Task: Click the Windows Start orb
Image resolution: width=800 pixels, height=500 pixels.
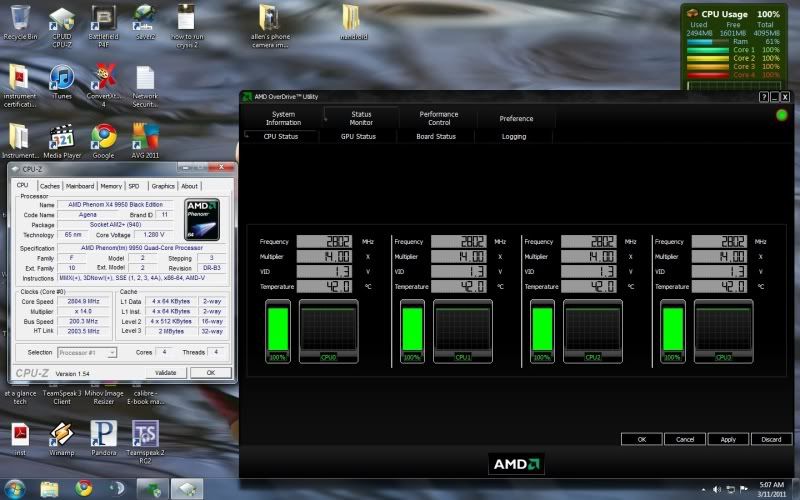Action: [15, 489]
